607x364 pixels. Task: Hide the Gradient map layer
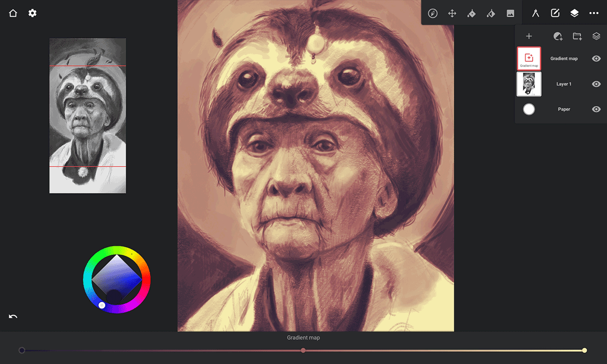click(x=596, y=59)
